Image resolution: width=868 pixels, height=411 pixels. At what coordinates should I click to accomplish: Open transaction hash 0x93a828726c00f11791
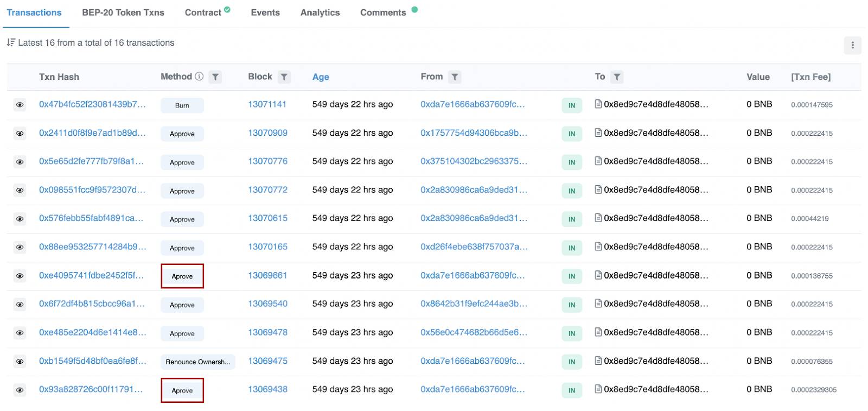pyautogui.click(x=91, y=389)
